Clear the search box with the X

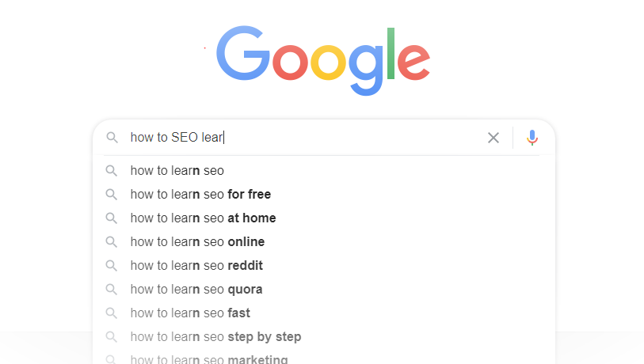coord(493,138)
